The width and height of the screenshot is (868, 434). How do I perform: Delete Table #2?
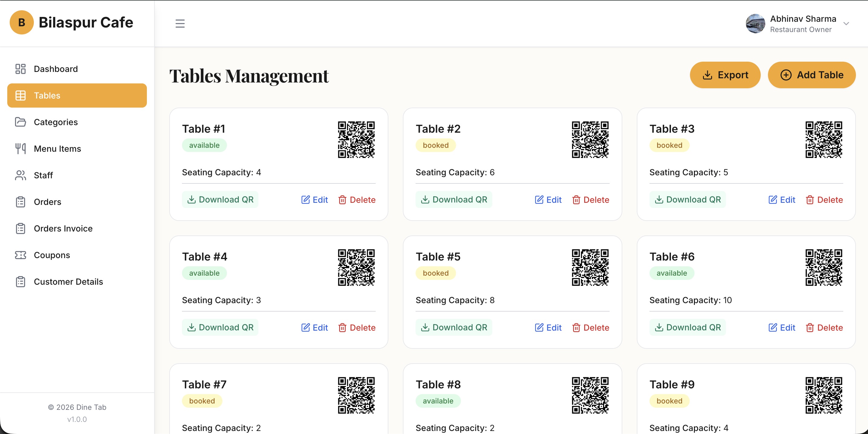tap(591, 200)
